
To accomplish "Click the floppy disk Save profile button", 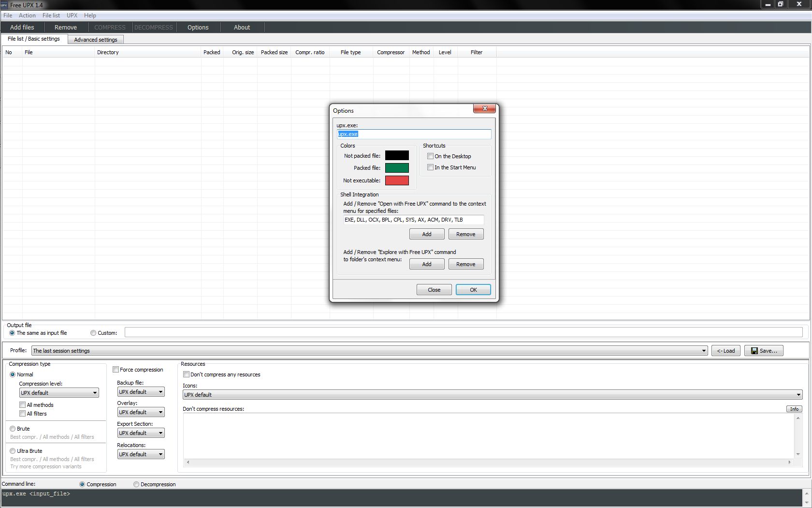I will pyautogui.click(x=764, y=351).
